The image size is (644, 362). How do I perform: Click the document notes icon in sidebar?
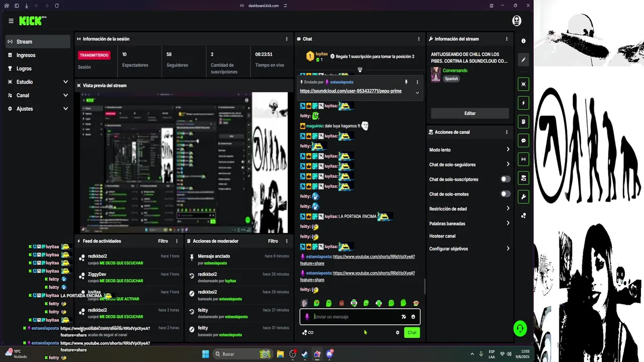(x=523, y=122)
